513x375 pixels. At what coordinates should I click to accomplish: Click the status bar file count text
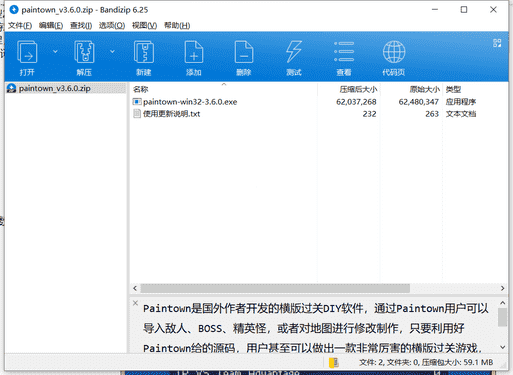tap(426, 362)
